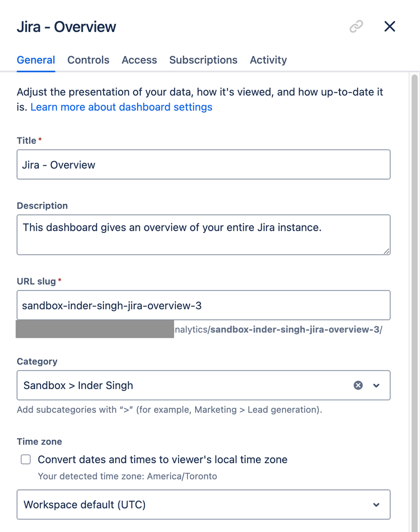Screen dimensions: 420x532
Task: Clear the selected category with the X icon
Action: 358,385
